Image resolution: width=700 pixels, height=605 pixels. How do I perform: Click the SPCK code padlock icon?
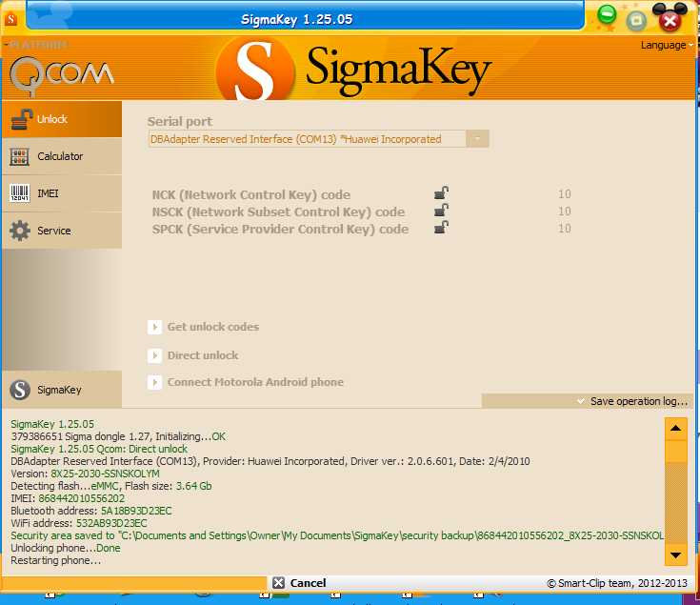point(440,228)
